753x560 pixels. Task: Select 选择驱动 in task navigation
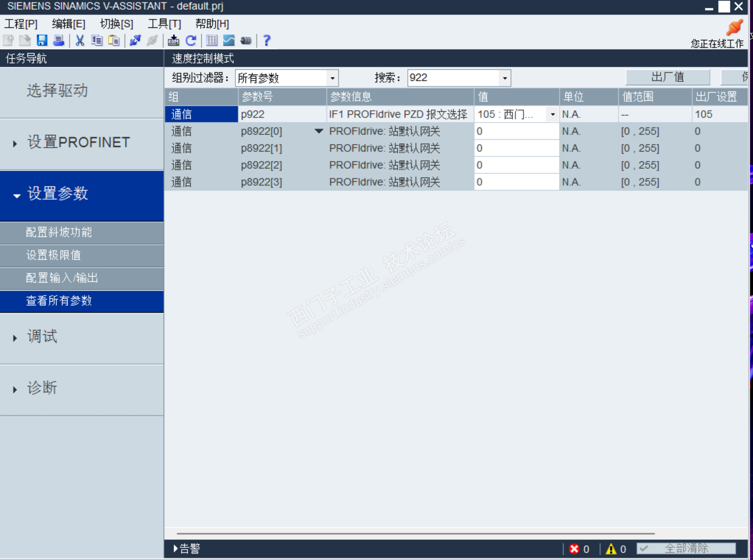[82, 92]
